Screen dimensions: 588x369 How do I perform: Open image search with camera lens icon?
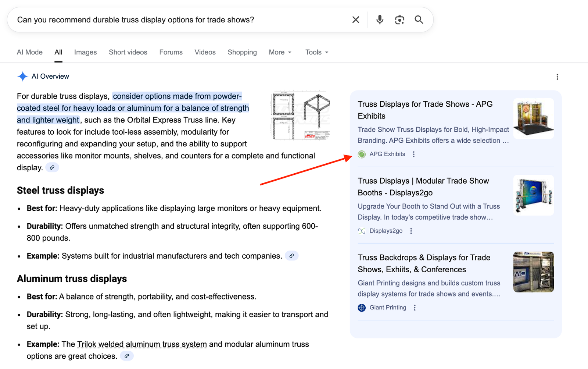click(x=399, y=20)
